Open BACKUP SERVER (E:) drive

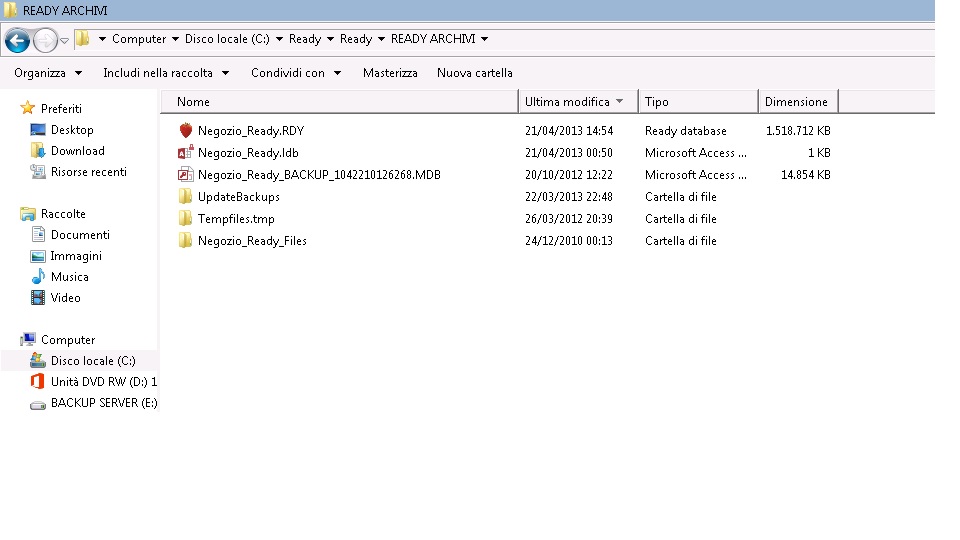coord(104,403)
